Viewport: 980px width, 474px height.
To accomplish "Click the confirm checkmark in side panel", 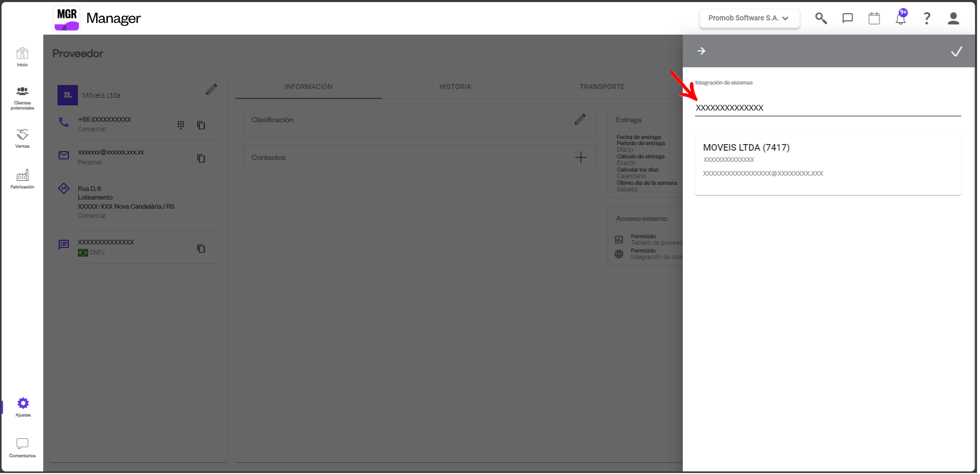I will [x=956, y=51].
